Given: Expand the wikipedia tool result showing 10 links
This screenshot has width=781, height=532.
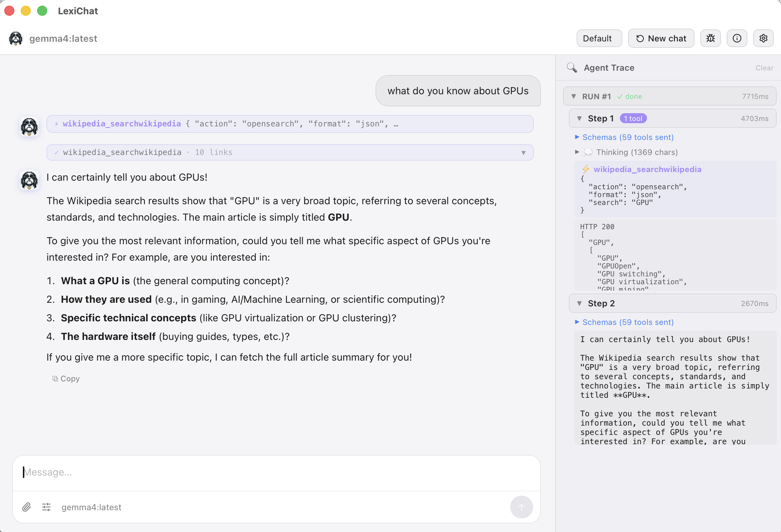Looking at the screenshot, I should click(x=523, y=152).
